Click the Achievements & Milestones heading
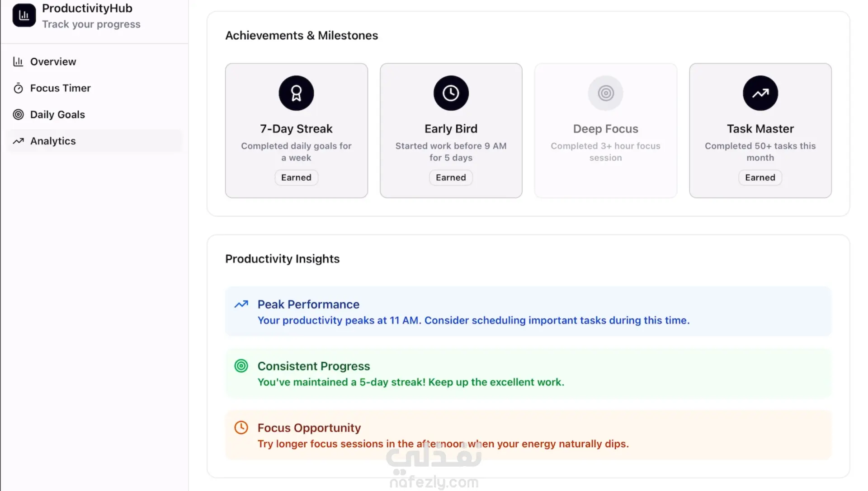Image resolution: width=868 pixels, height=491 pixels. [x=302, y=35]
